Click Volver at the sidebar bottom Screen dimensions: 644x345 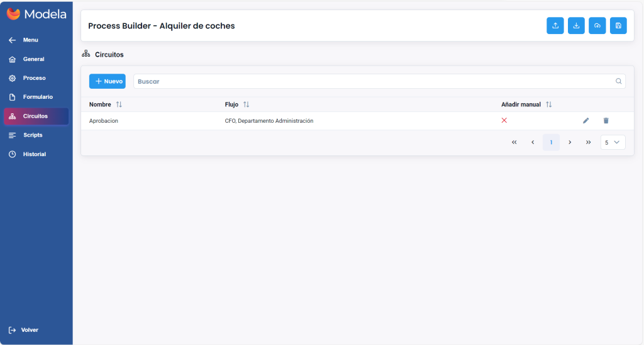coord(30,330)
